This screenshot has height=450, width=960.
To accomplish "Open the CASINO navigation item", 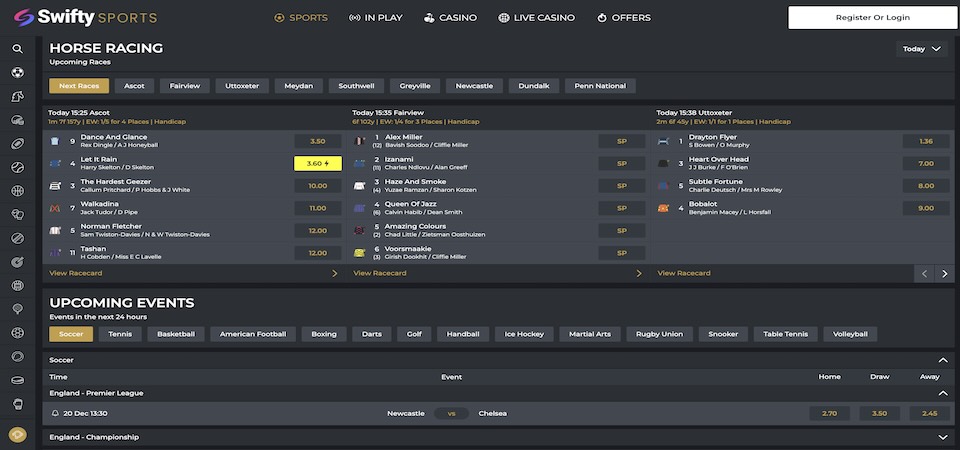I will tap(450, 18).
